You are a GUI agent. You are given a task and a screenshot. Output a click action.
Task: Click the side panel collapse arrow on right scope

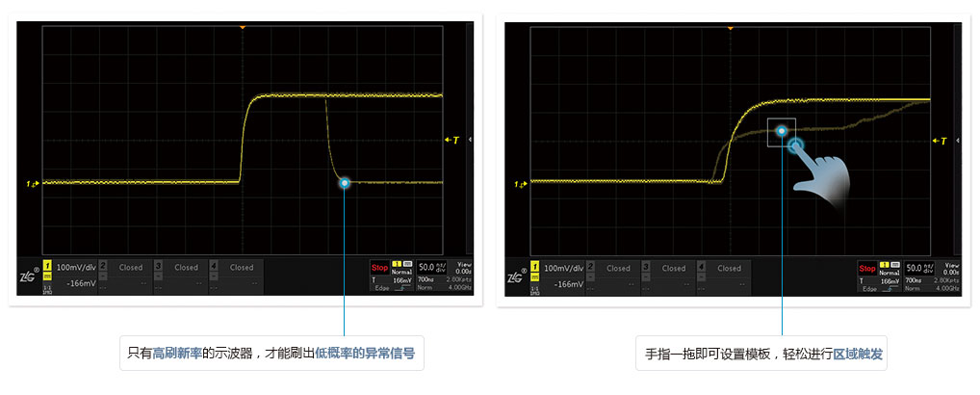(959, 141)
